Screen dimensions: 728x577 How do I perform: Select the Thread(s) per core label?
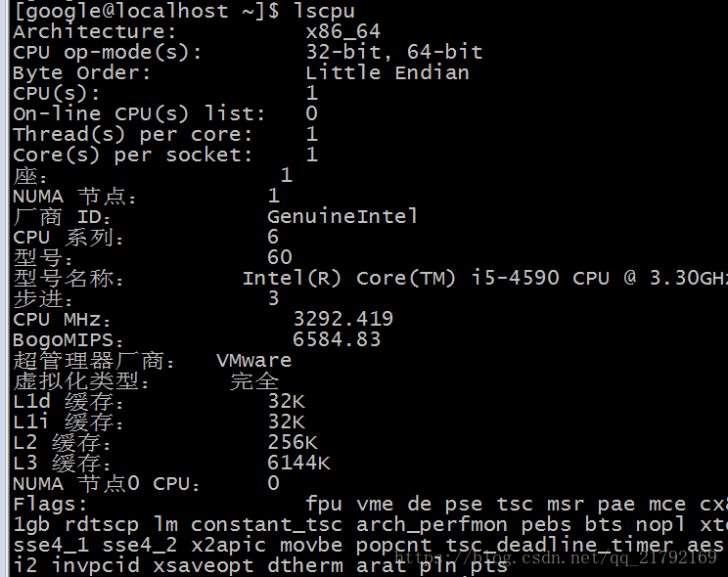132,135
